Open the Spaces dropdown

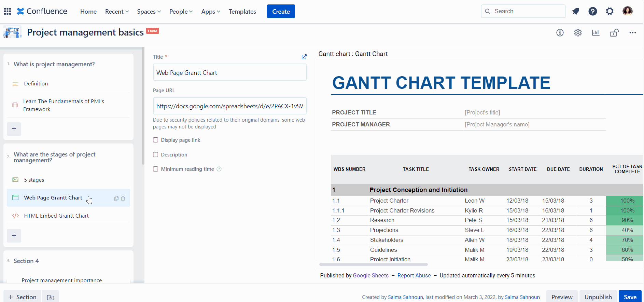tap(149, 12)
